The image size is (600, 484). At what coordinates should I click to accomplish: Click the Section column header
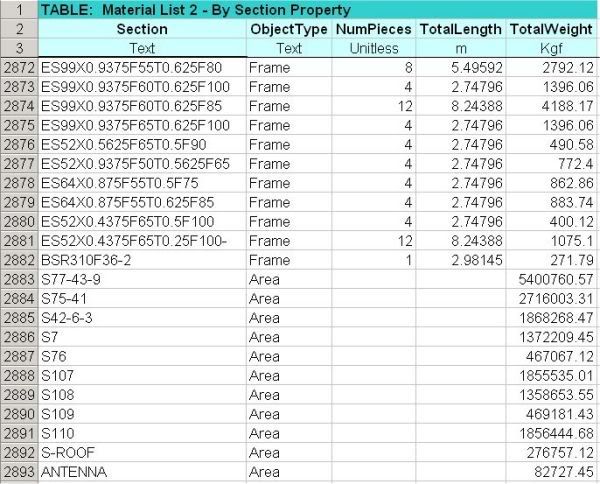142,29
